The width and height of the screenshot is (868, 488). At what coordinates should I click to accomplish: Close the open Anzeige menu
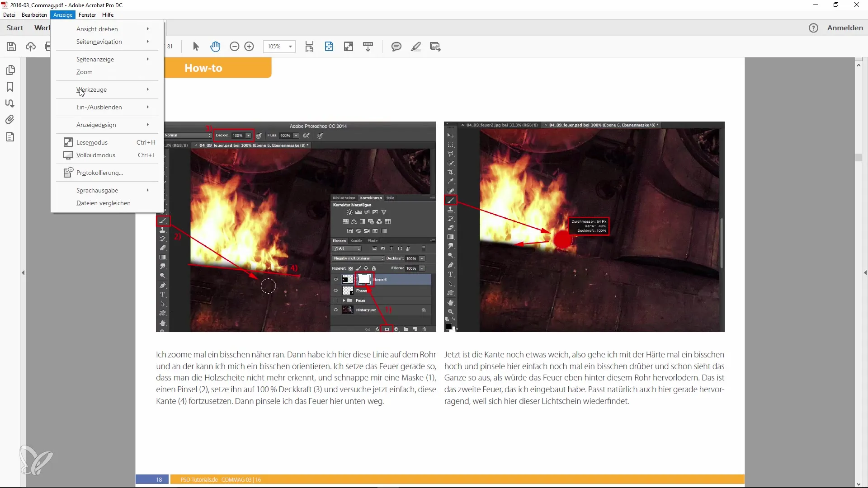(x=63, y=15)
